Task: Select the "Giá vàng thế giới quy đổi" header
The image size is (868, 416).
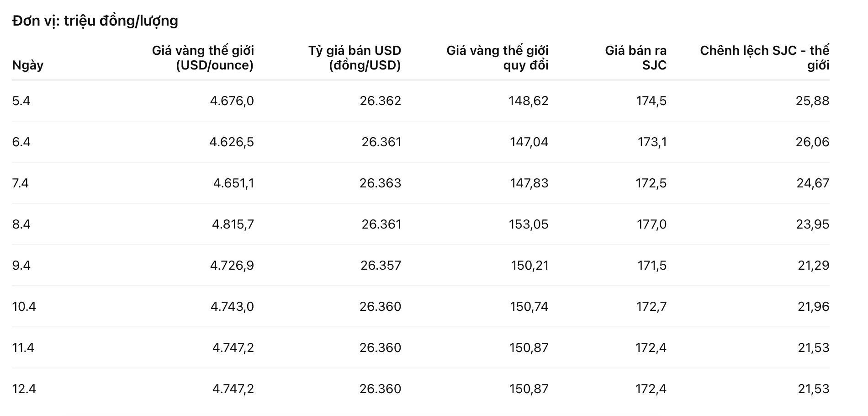Action: click(x=498, y=58)
